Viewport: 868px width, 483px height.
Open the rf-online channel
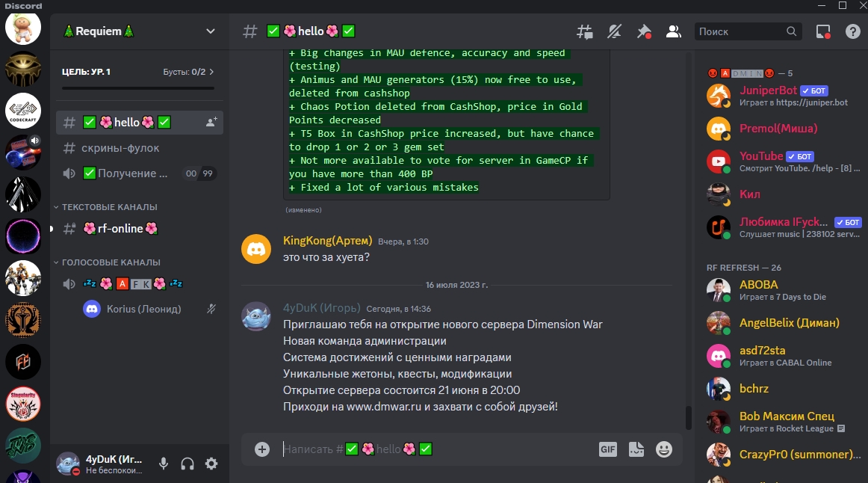click(140, 228)
